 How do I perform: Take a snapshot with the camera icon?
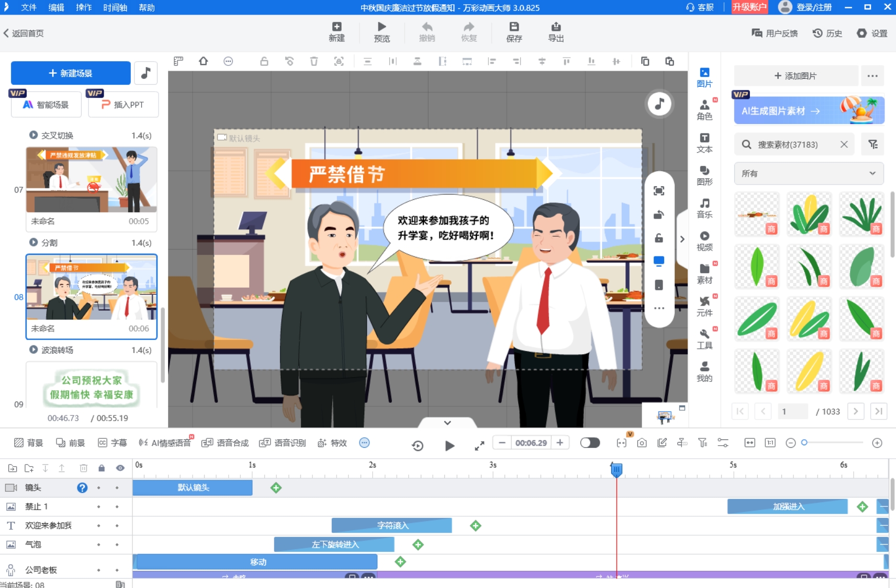[642, 443]
